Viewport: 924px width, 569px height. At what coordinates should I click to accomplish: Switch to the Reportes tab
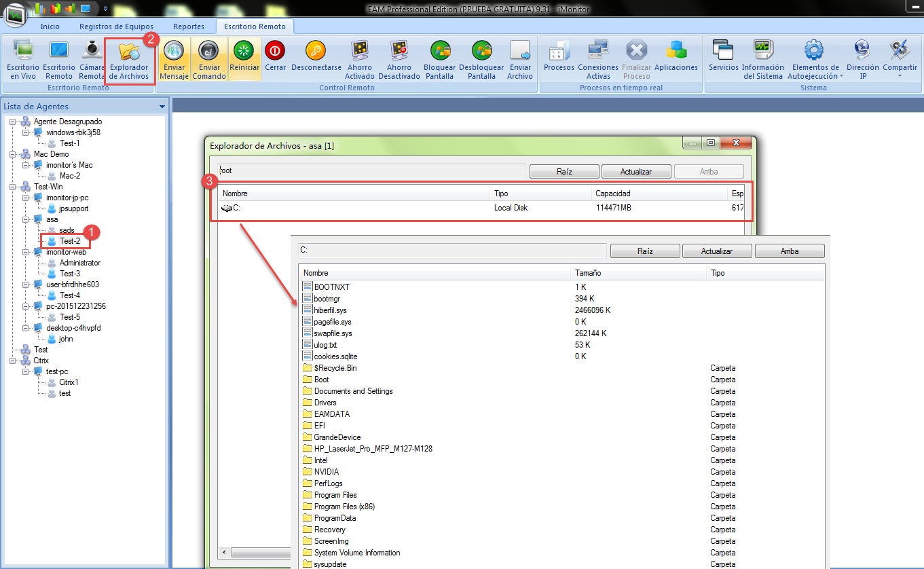(189, 26)
